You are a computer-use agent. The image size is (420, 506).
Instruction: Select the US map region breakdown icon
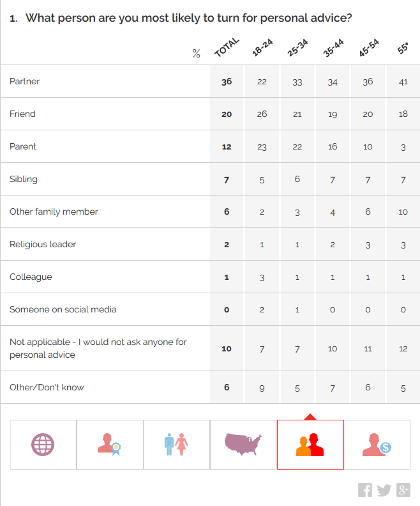pyautogui.click(x=243, y=444)
